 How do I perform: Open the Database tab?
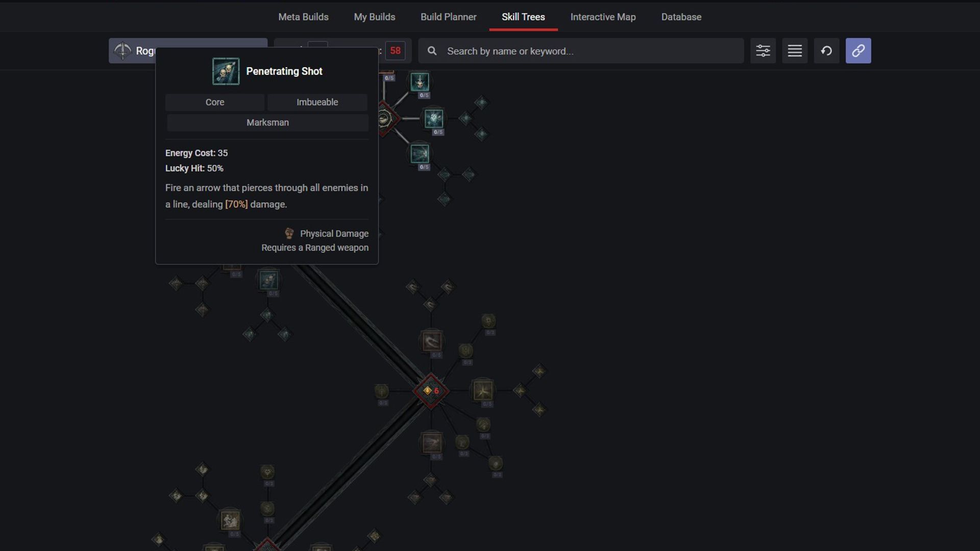point(681,17)
